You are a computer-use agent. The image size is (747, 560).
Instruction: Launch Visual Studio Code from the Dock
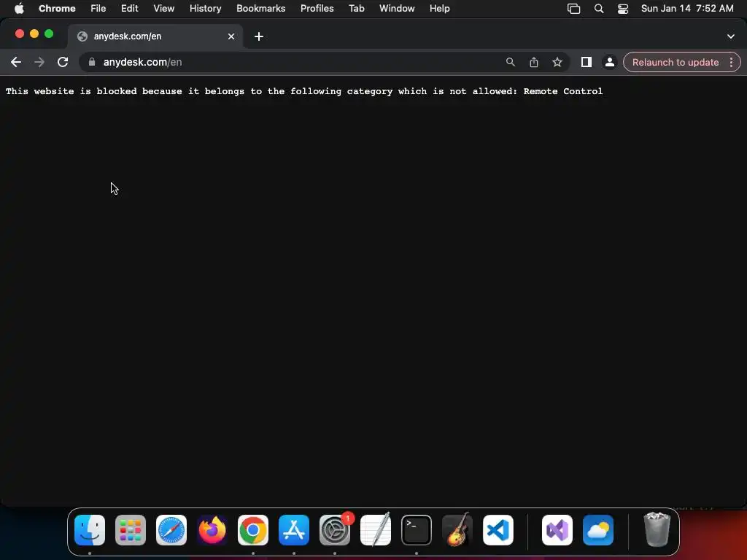coord(498,529)
